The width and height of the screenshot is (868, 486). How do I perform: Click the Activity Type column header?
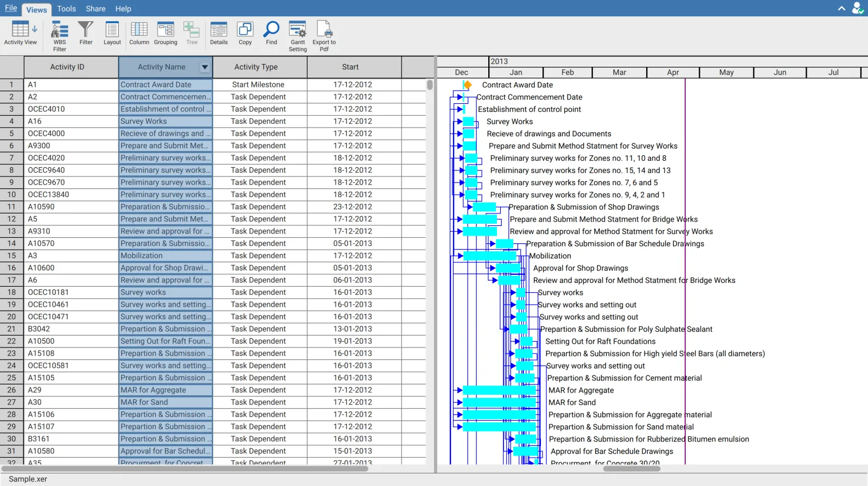[x=260, y=67]
